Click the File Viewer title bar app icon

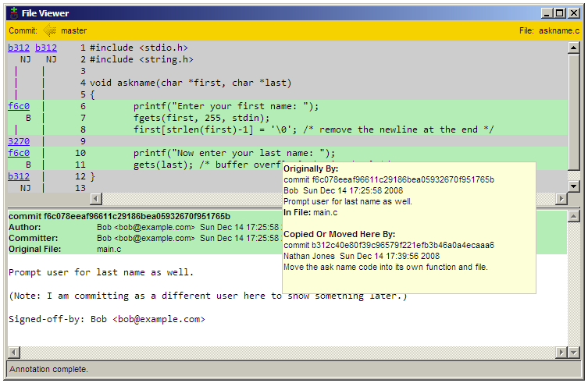pos(12,12)
